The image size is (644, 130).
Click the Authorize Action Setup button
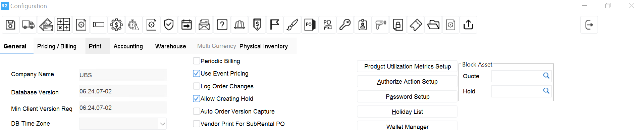[x=407, y=82]
